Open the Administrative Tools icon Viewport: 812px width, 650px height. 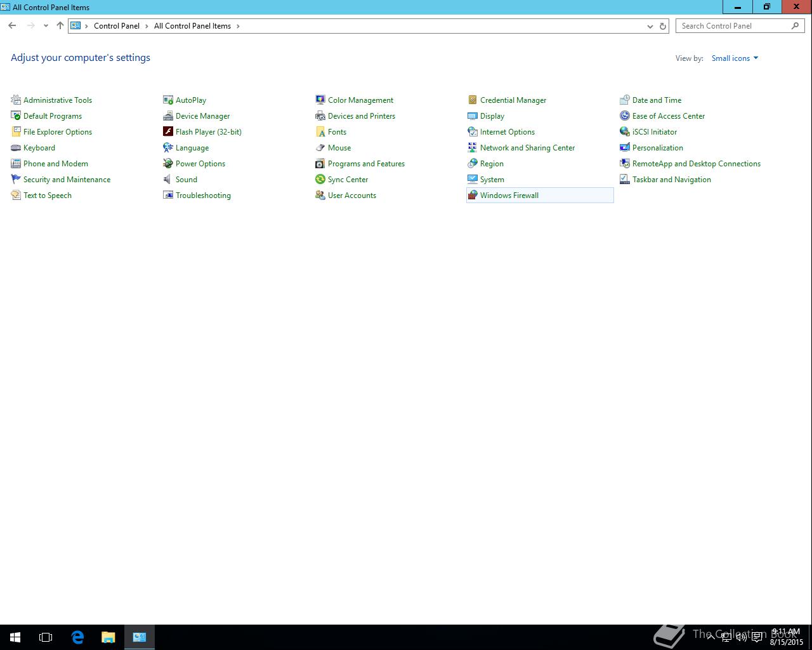coord(16,100)
